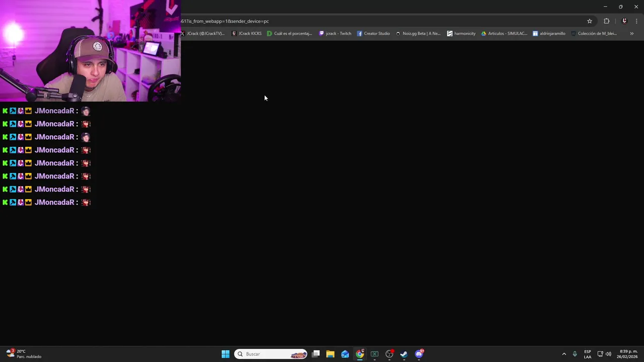644x362 pixels.
Task: Open File Explorer from the taskbar
Action: 330,354
